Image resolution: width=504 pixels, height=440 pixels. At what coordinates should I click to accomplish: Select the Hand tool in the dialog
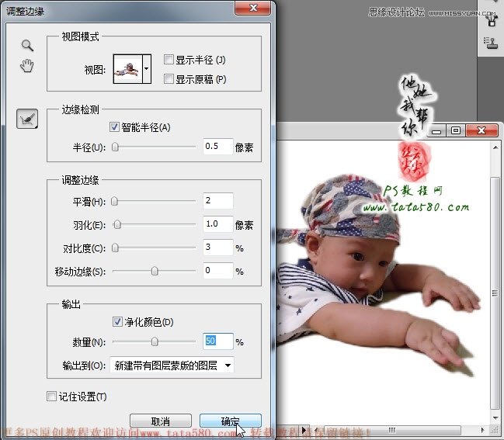click(26, 66)
